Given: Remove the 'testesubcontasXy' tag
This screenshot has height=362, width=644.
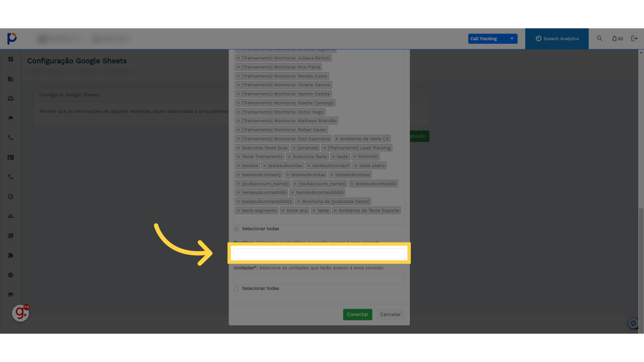Looking at the screenshot, I should (x=238, y=175).
